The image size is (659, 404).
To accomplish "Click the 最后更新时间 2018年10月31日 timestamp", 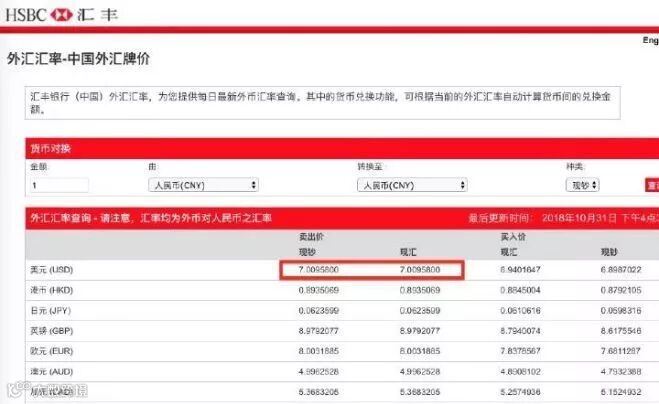I will [x=564, y=218].
